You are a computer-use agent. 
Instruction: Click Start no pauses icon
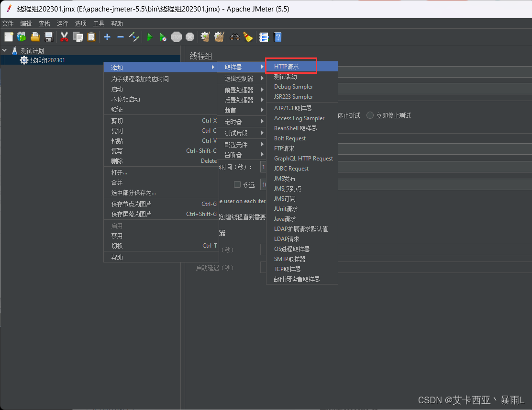[x=163, y=37]
